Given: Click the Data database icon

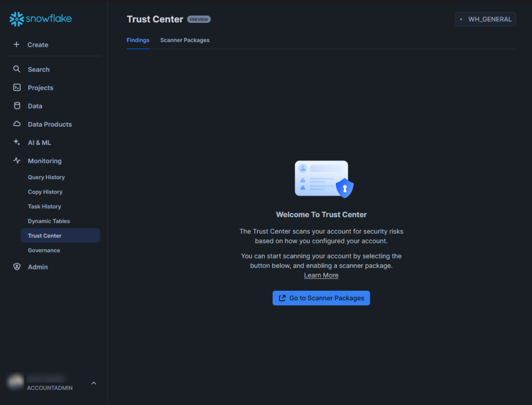Looking at the screenshot, I should [x=16, y=105].
